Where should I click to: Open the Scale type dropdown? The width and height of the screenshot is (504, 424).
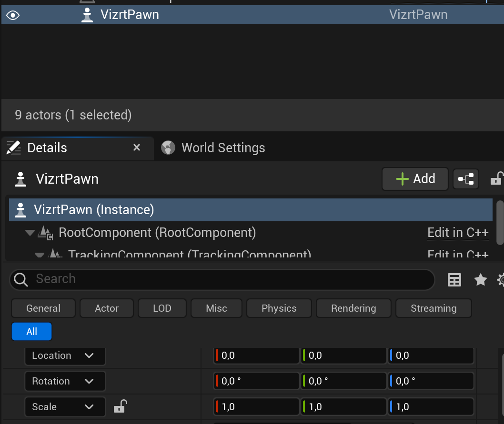pos(65,407)
